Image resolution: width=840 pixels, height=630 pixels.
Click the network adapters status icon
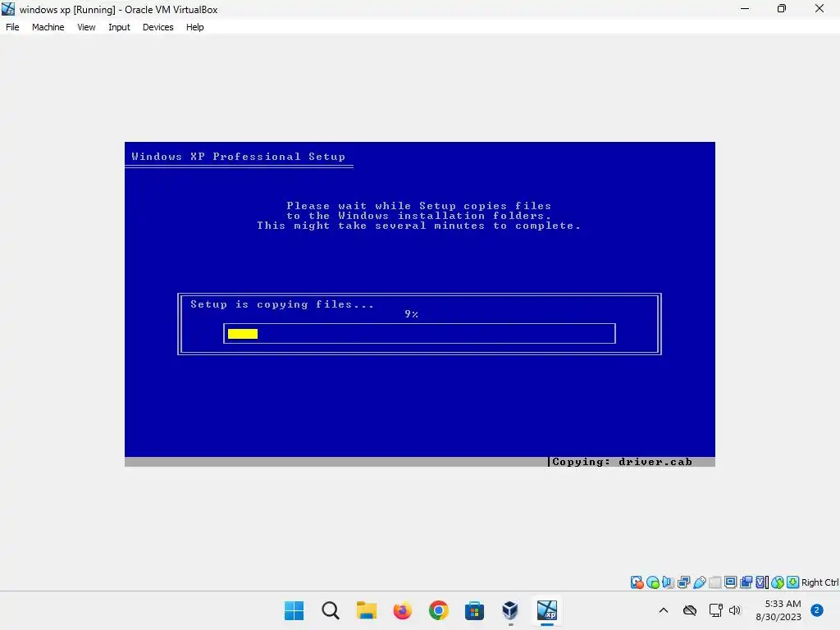683,582
